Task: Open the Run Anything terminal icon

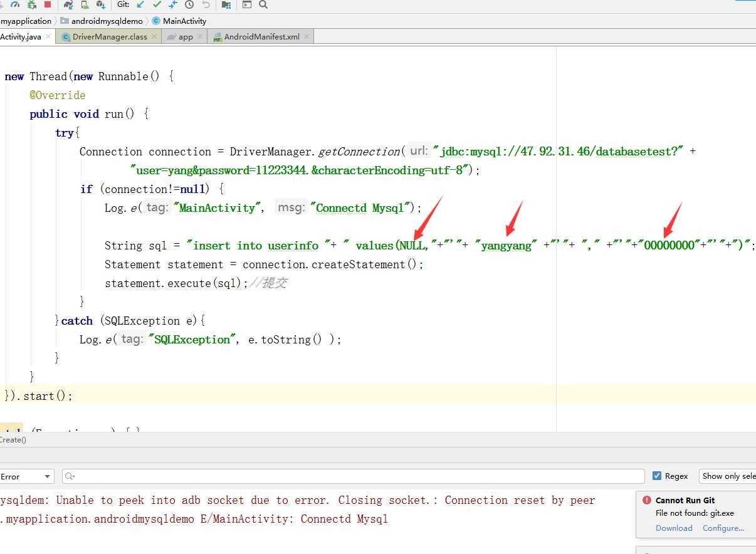Action: coord(247,4)
